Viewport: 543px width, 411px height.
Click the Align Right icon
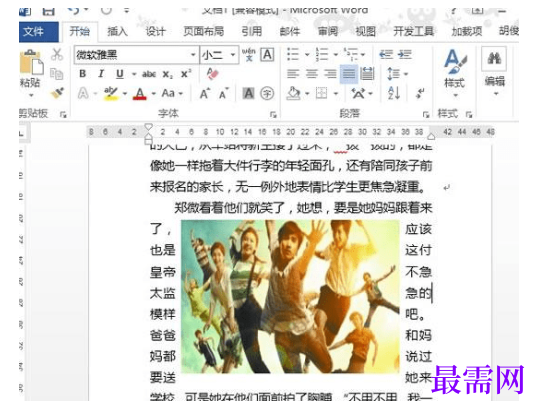[x=330, y=74]
